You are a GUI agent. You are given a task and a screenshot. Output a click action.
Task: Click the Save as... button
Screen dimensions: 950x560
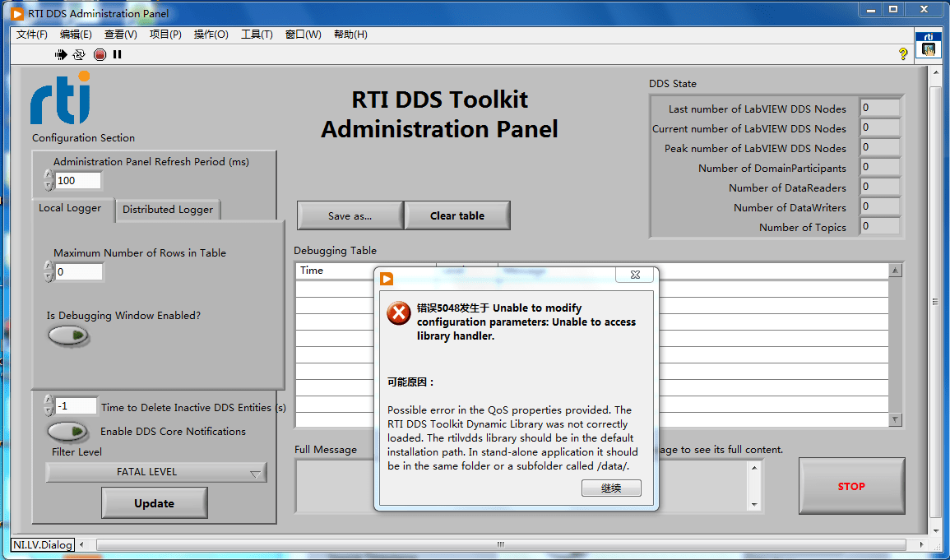pyautogui.click(x=350, y=215)
